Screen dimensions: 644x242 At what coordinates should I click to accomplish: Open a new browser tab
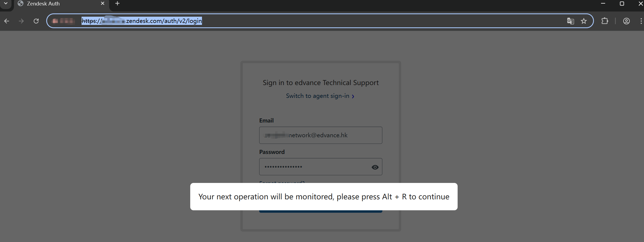(117, 4)
